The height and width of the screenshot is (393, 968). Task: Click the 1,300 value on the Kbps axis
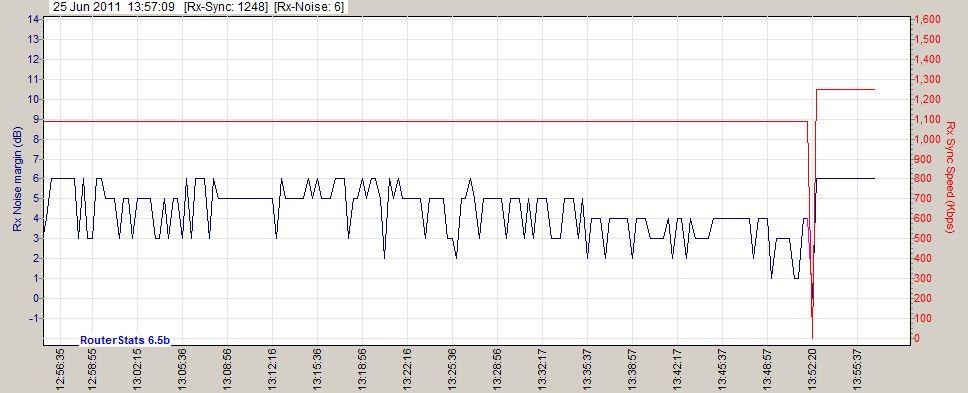[x=928, y=80]
